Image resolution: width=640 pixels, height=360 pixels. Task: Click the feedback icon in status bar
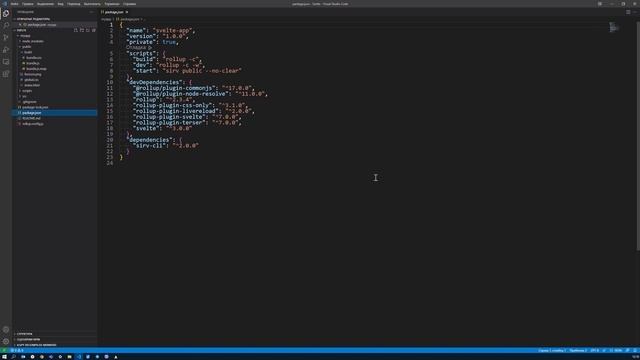coord(627,350)
